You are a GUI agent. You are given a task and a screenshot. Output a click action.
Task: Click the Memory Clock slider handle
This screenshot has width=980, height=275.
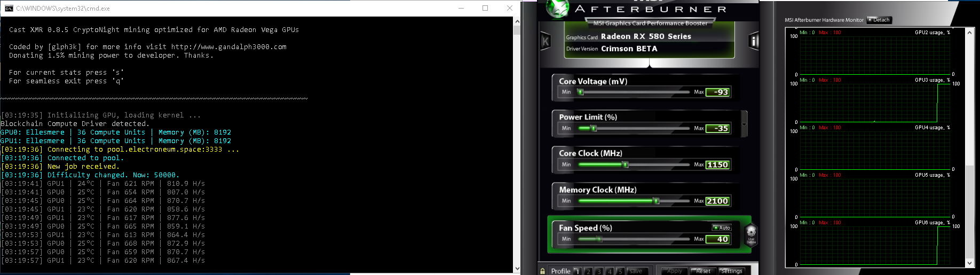[657, 201]
